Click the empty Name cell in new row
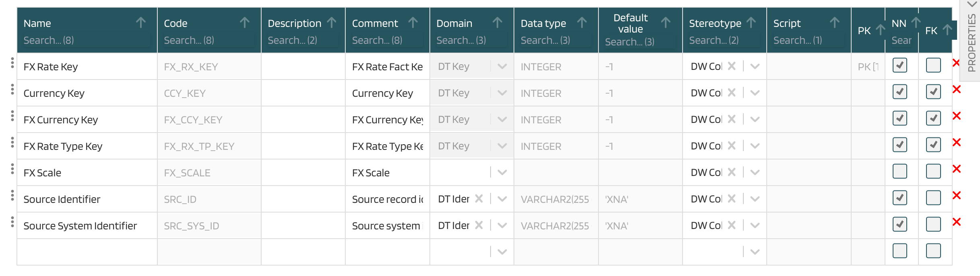Viewport: 980px width, 276px height. (87, 252)
